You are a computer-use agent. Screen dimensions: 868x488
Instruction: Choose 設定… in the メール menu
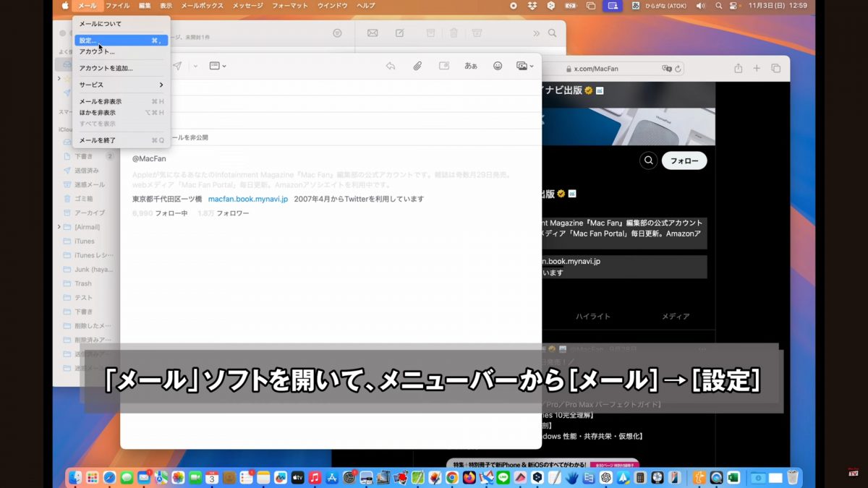coord(122,40)
